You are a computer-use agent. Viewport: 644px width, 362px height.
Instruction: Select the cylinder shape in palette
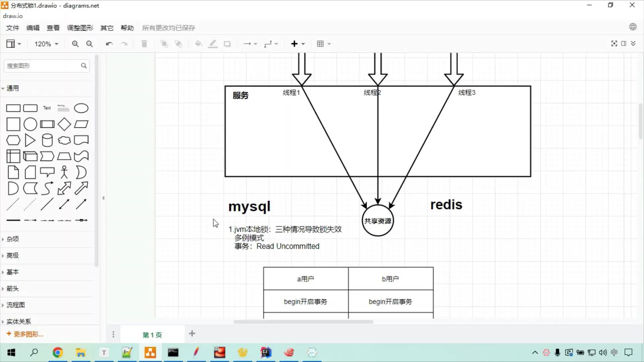(47, 140)
